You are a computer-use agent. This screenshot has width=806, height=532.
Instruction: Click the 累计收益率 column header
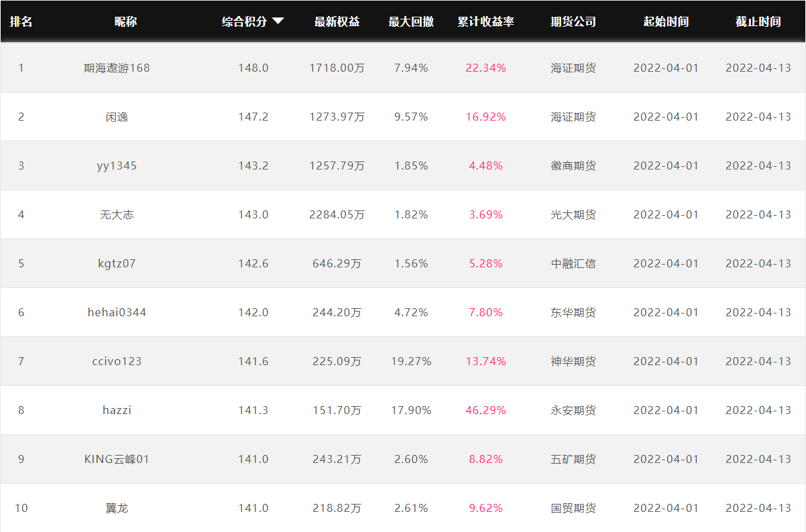pyautogui.click(x=486, y=21)
